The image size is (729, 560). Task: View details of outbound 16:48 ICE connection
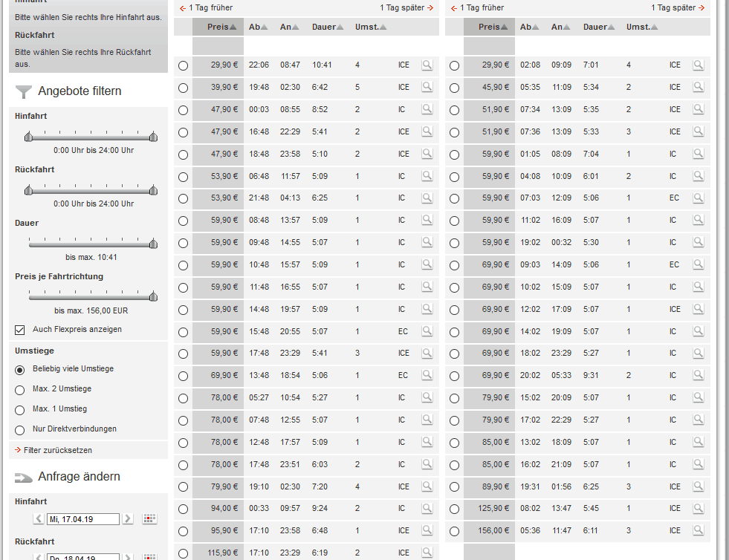[x=427, y=132]
